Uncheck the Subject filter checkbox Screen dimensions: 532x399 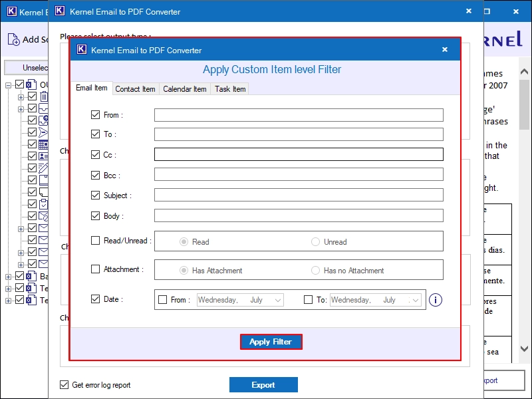pyautogui.click(x=95, y=195)
